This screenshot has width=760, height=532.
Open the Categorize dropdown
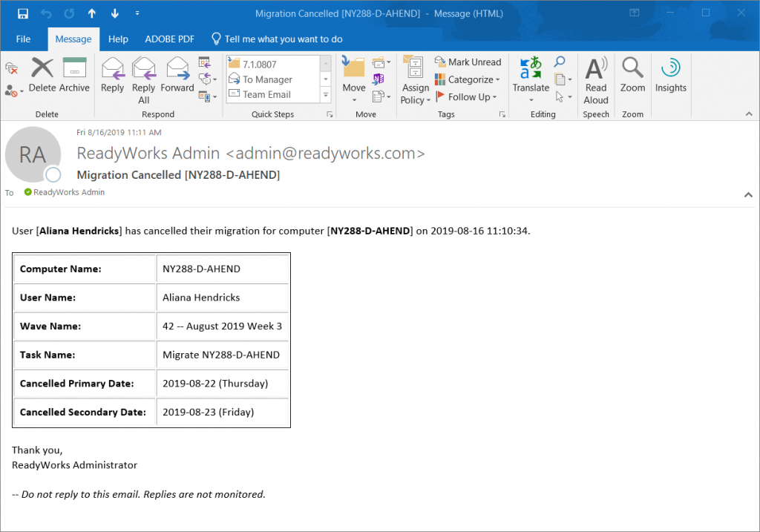click(468, 79)
